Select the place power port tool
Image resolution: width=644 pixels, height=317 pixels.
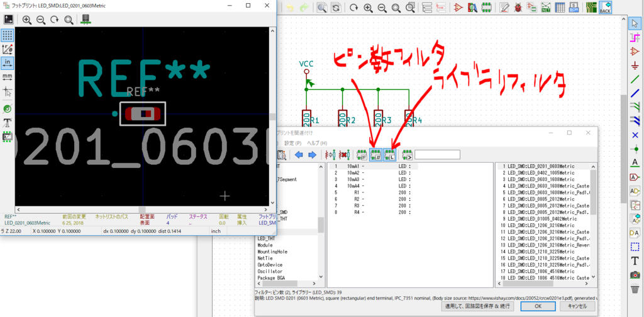[635, 65]
